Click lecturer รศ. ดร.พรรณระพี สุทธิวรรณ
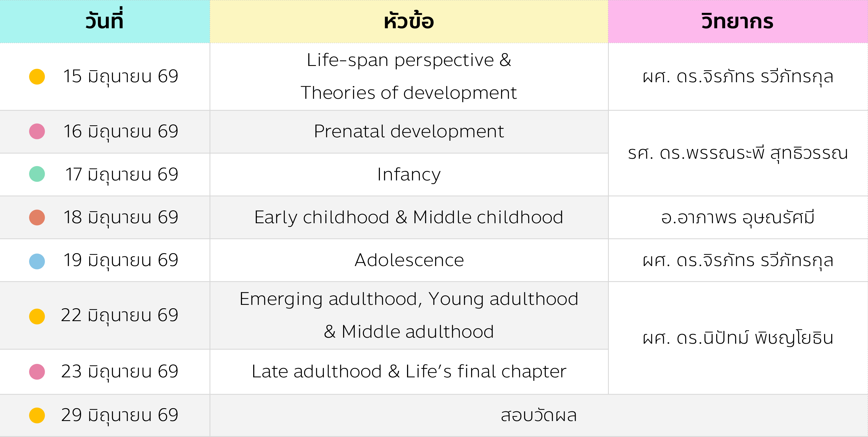Screen dimensions: 868x437 click(738, 153)
